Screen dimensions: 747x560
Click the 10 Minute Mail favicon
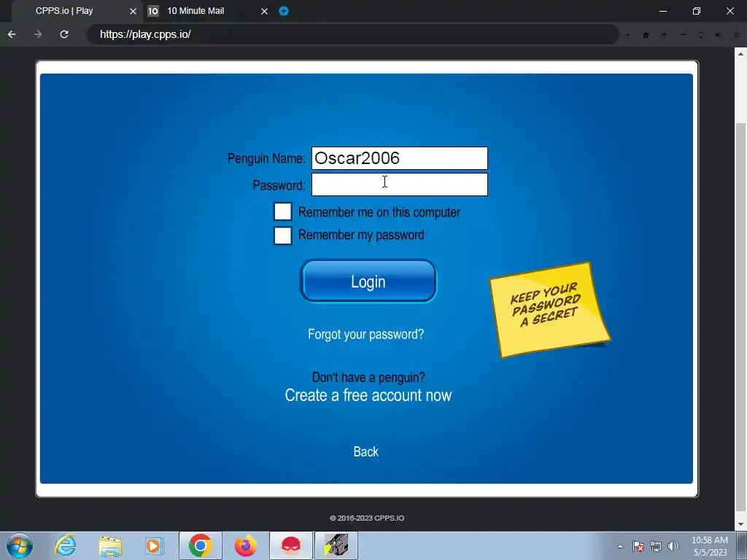[153, 11]
